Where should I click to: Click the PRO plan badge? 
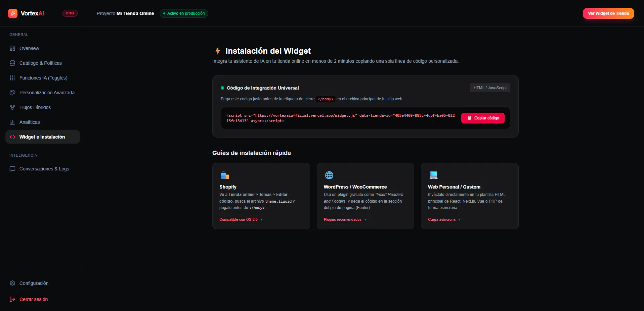coord(70,13)
